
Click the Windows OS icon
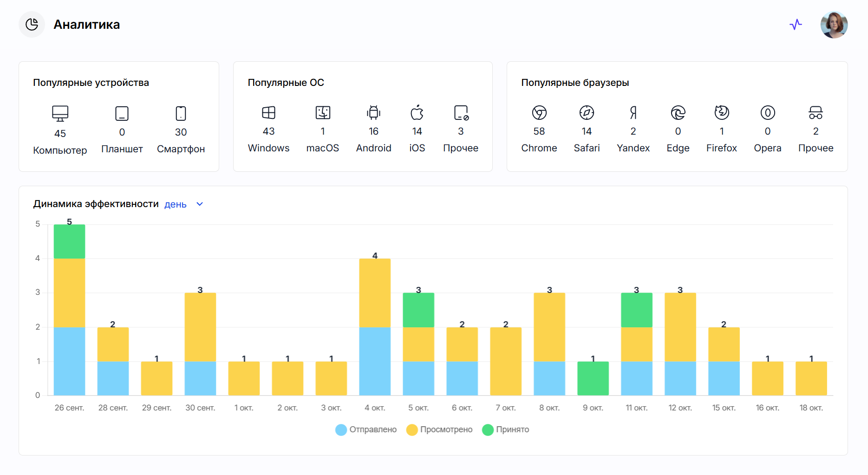tap(268, 113)
